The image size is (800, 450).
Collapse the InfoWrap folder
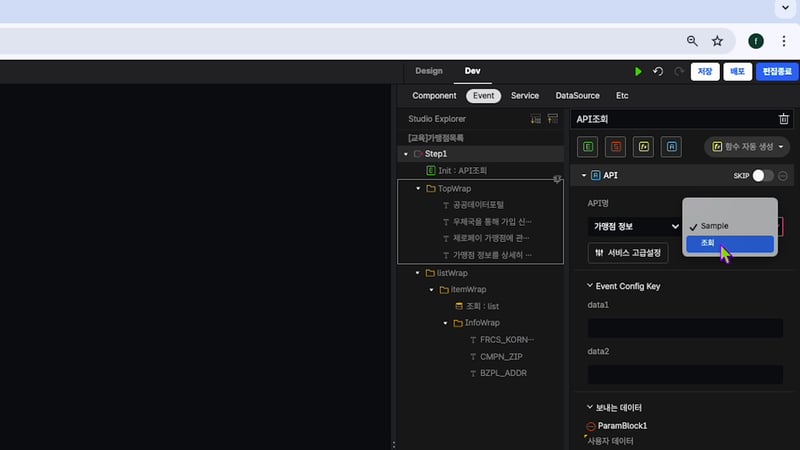point(445,323)
